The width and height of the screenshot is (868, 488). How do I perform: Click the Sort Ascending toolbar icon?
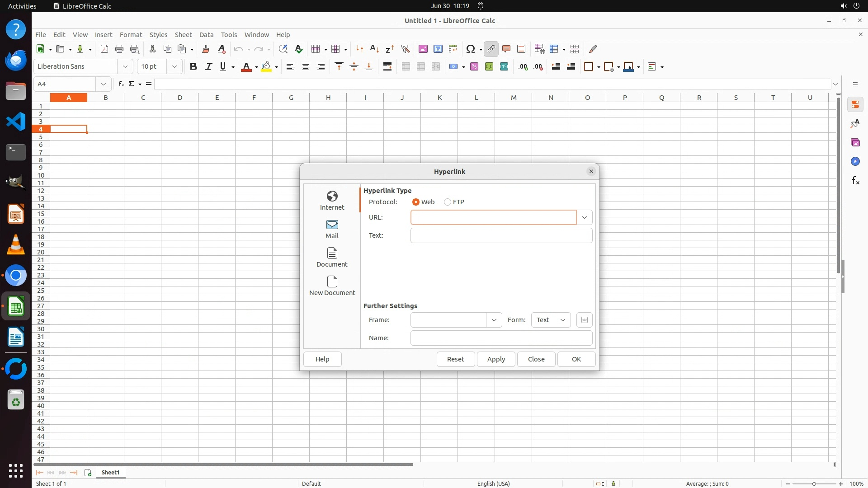pyautogui.click(x=374, y=49)
